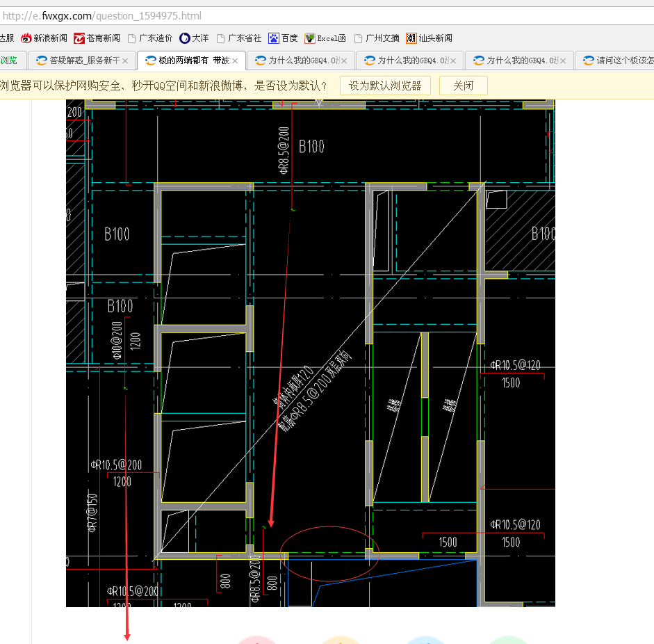Close the 答疑解惑_服务新干 tab
The height and width of the screenshot is (644, 654).
click(x=125, y=61)
